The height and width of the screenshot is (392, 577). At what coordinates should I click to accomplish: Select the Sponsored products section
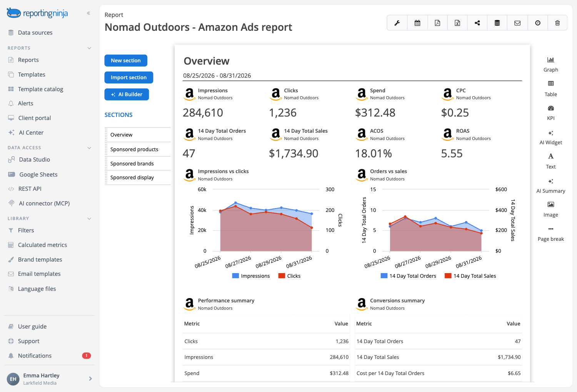pyautogui.click(x=138, y=149)
